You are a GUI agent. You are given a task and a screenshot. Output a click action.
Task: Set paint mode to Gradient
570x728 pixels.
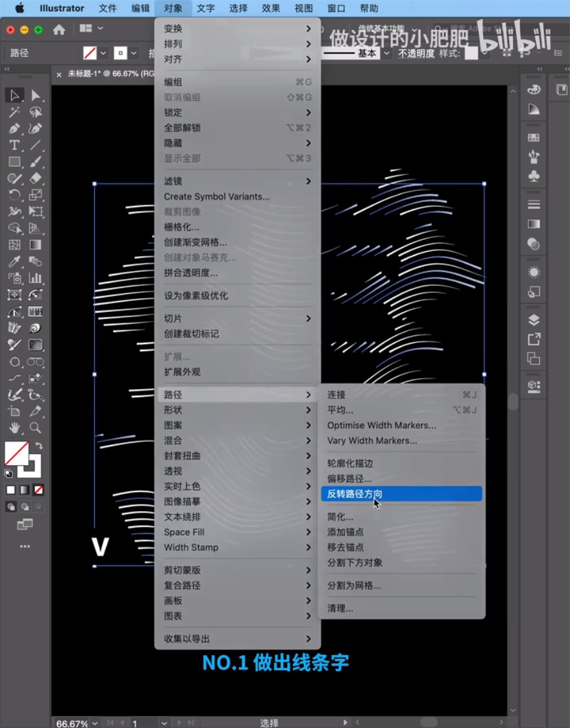click(x=25, y=490)
